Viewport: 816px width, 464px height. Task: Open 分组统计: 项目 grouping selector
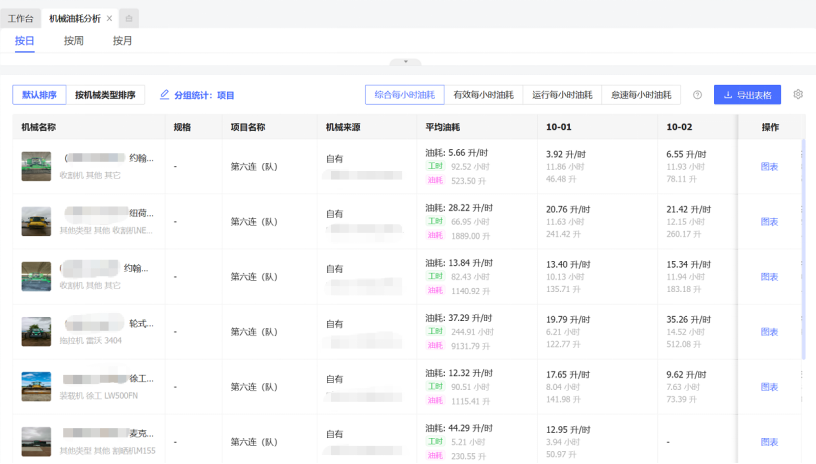coord(204,95)
